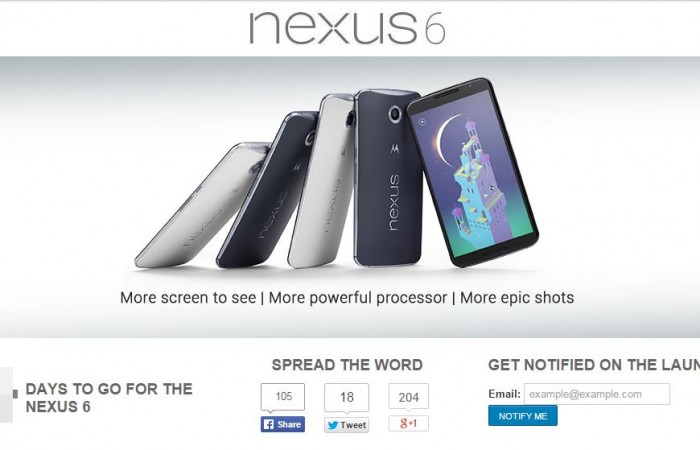This screenshot has height=450, width=700.
Task: Click the Twitter Tweet button
Action: pos(346,425)
